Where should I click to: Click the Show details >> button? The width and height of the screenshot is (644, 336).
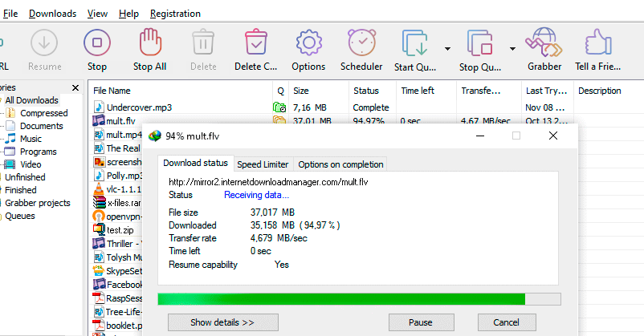coord(222,322)
